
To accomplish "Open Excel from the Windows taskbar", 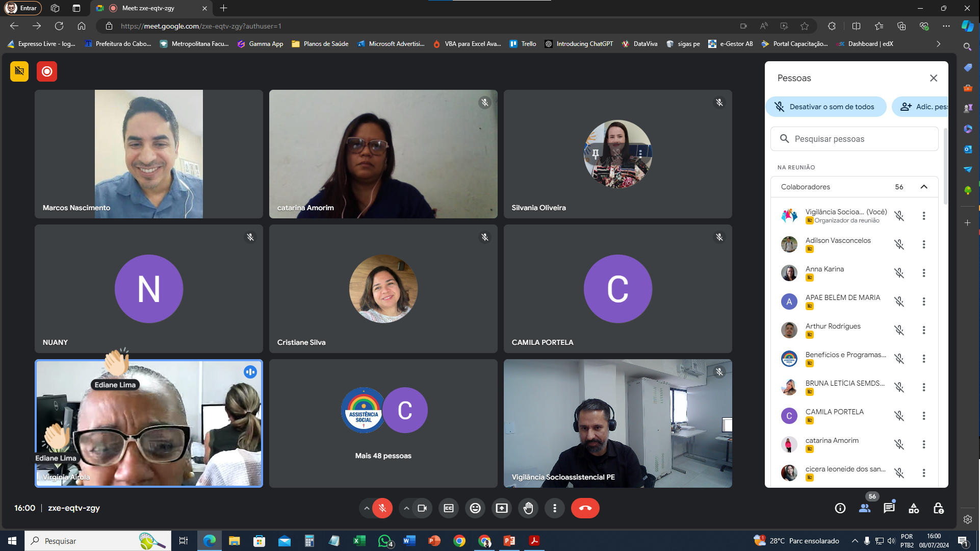I will tap(359, 541).
